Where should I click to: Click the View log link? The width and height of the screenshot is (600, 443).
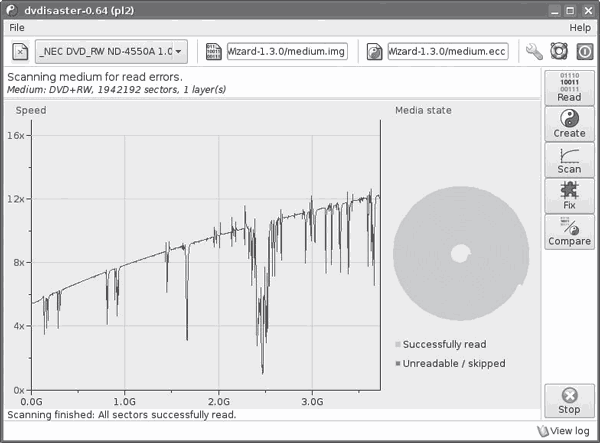pyautogui.click(x=565, y=431)
